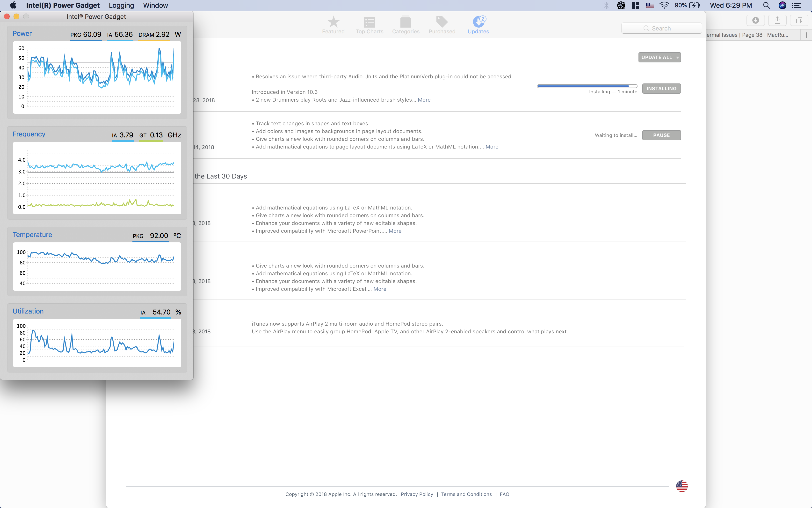Click 'Waiting to install...' status text
This screenshot has height=508, width=812.
(616, 135)
